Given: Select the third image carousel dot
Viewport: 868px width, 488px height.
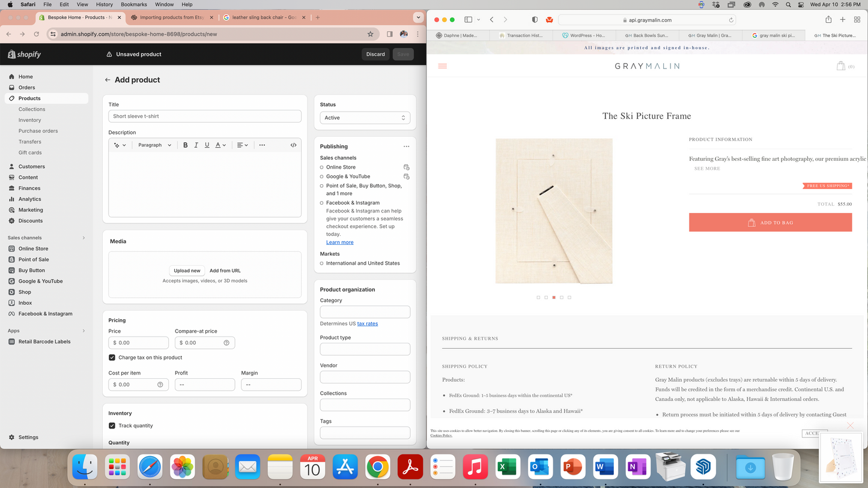Looking at the screenshot, I should [554, 297].
